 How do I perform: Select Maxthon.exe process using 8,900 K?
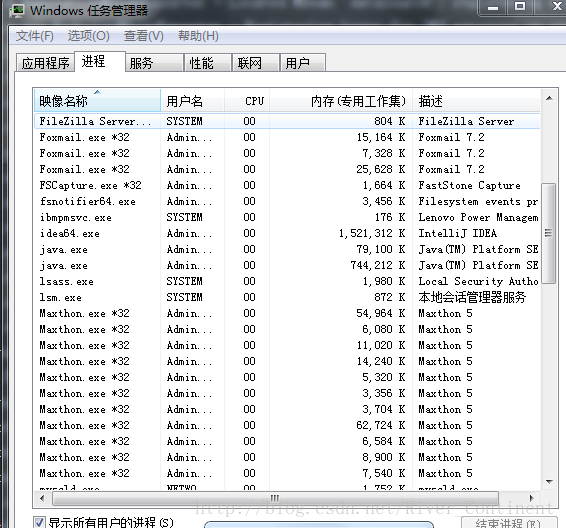(287, 457)
